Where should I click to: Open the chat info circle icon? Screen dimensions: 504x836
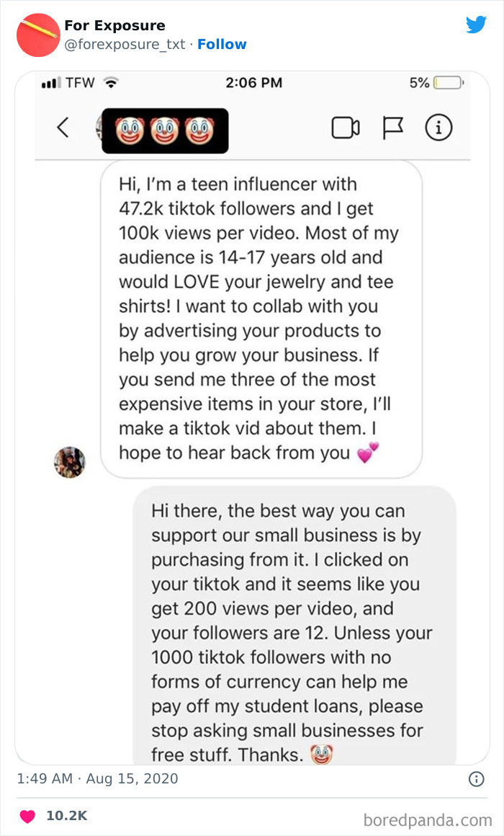click(438, 128)
